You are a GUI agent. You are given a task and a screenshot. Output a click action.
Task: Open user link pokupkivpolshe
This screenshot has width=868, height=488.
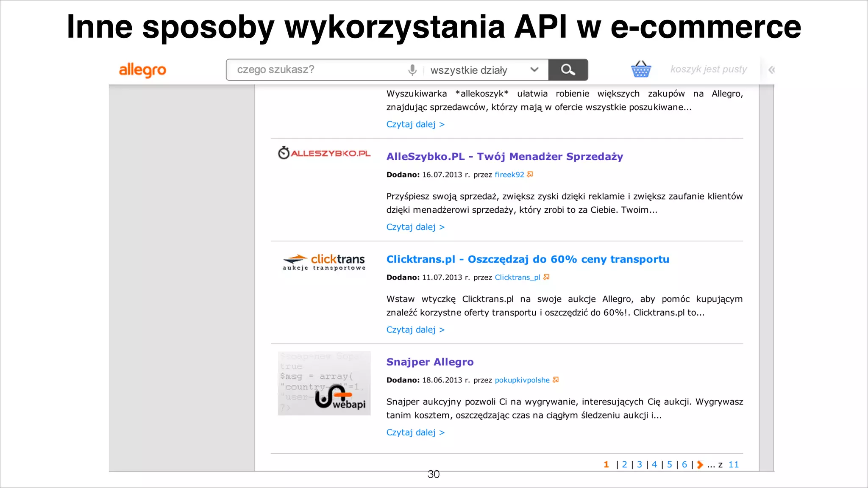pyautogui.click(x=522, y=380)
